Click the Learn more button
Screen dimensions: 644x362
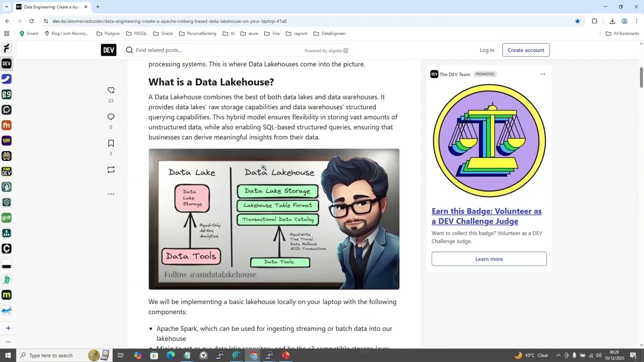click(489, 259)
